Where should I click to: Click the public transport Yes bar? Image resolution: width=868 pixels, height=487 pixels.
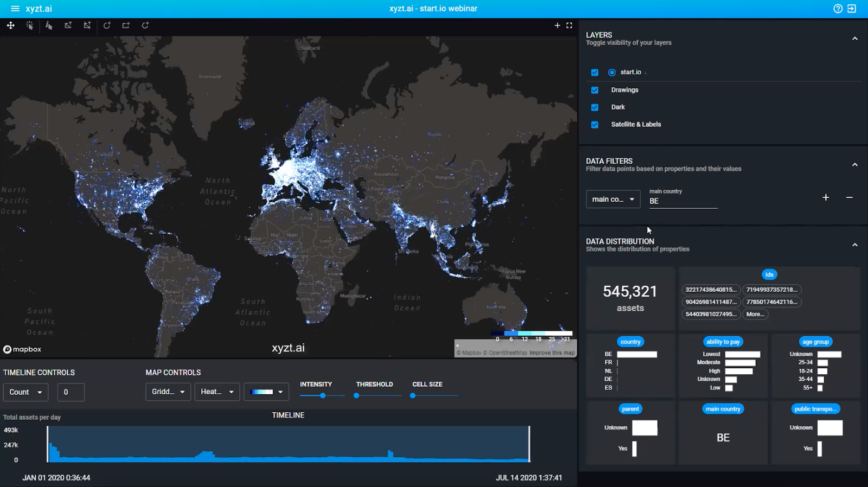[x=820, y=448]
